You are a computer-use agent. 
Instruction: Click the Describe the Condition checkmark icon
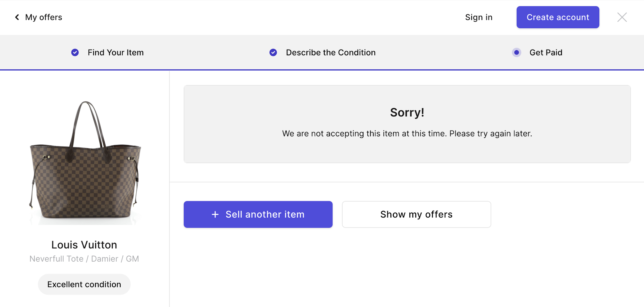coord(273,52)
